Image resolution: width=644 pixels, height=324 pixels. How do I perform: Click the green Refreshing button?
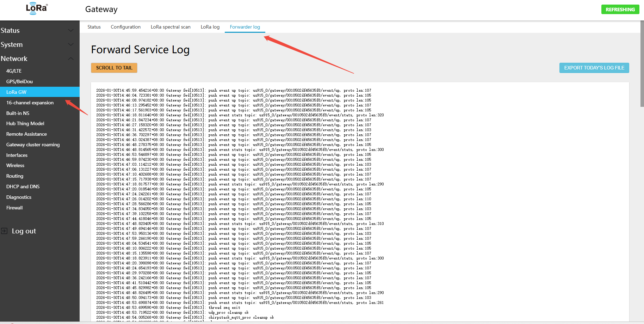[620, 10]
